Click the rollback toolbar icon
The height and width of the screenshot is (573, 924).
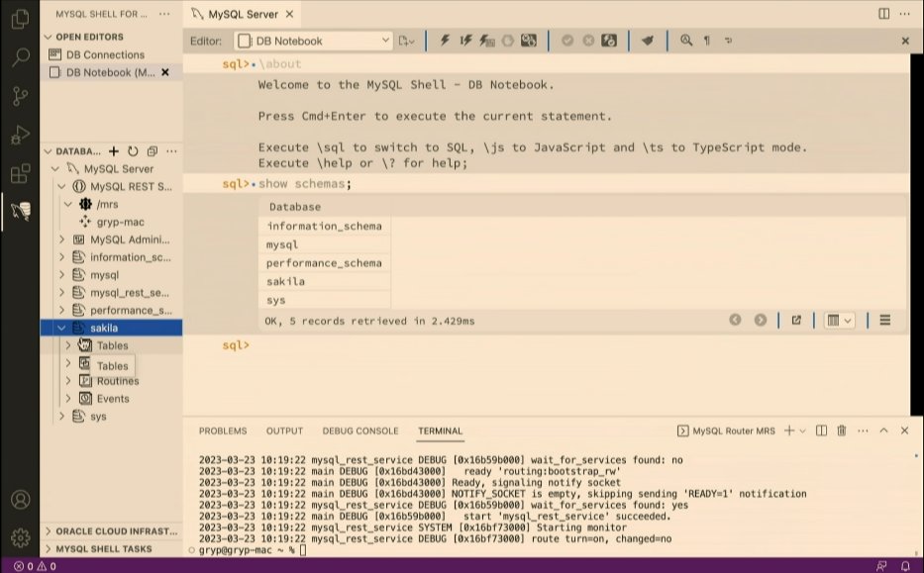tap(588, 40)
